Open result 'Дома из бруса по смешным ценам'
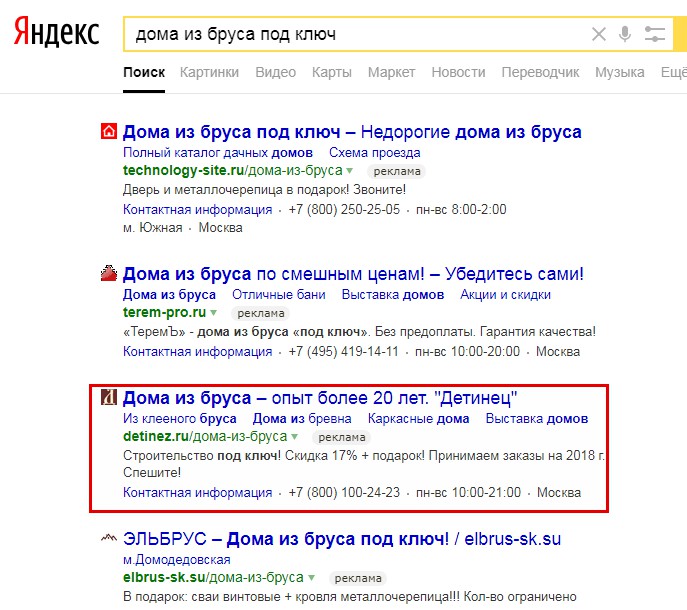This screenshot has width=687, height=610. pyautogui.click(x=353, y=274)
